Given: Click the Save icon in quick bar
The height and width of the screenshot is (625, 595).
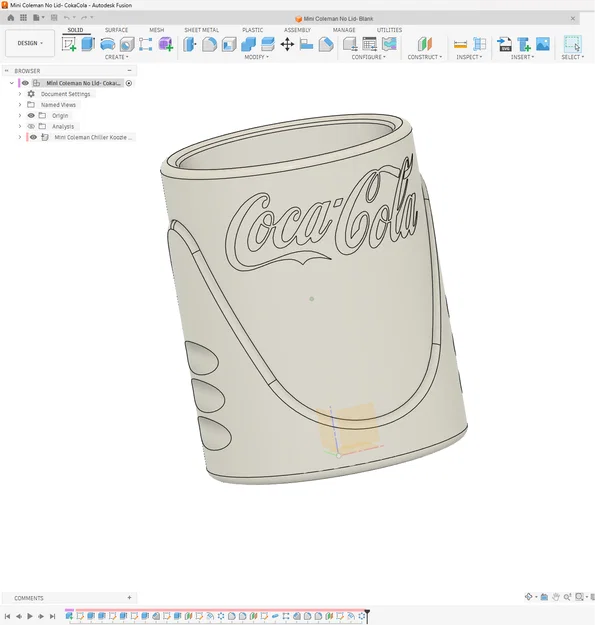Looking at the screenshot, I should [54, 18].
